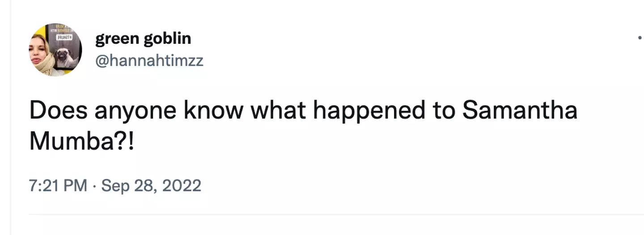Visit the @hannahtimzz handle link
The image size is (644, 235).
tap(149, 60)
